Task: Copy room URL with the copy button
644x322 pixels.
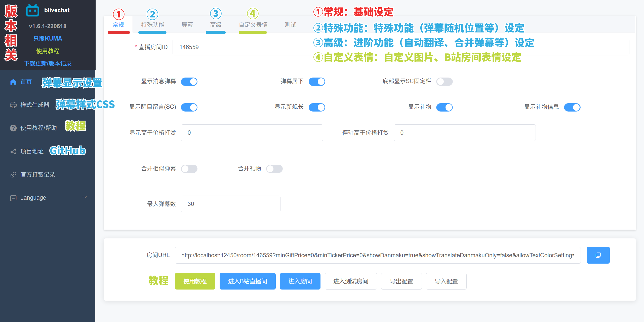Action: (x=598, y=255)
